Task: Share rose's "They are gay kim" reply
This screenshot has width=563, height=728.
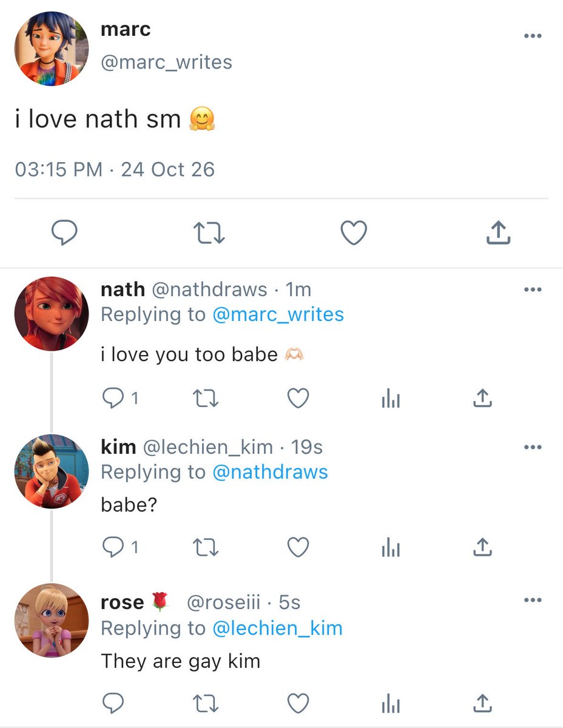Action: tap(482, 703)
